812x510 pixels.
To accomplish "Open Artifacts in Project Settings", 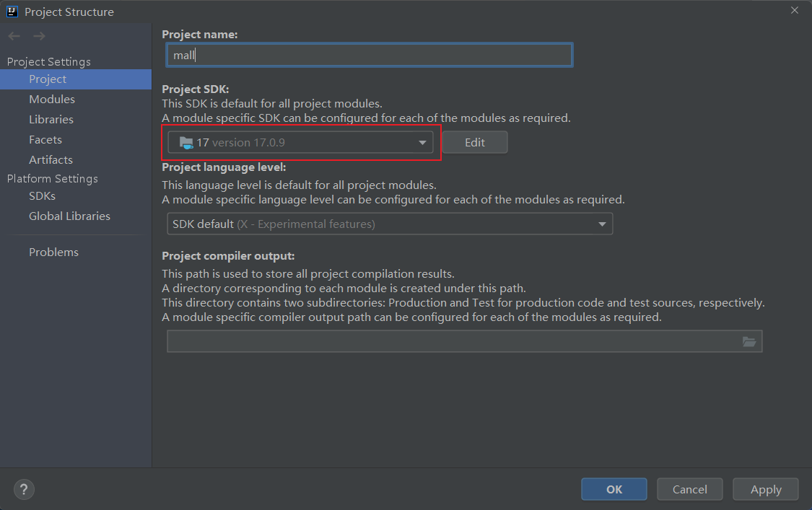I will [x=51, y=160].
